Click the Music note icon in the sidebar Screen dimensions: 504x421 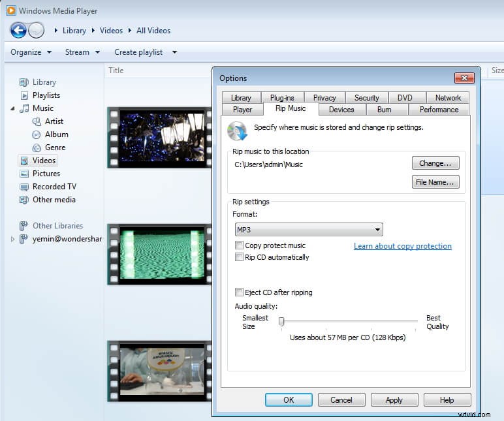click(x=24, y=108)
